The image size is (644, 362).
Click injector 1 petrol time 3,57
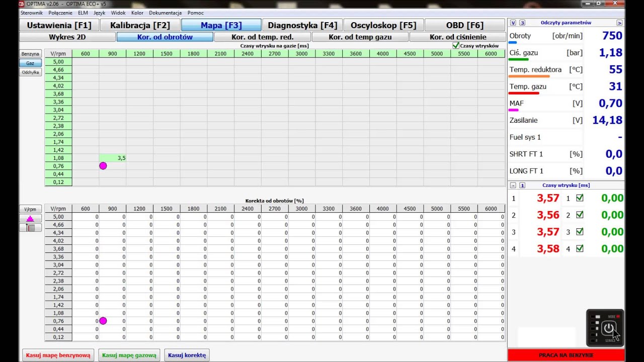548,198
